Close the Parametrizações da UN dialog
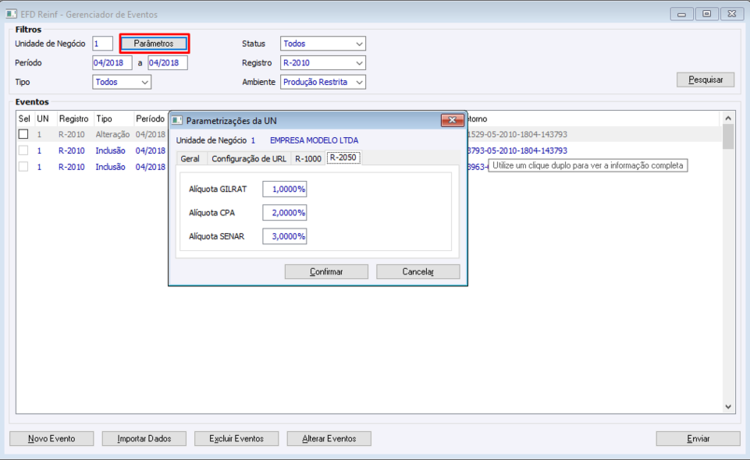The height and width of the screenshot is (460, 750). (452, 120)
